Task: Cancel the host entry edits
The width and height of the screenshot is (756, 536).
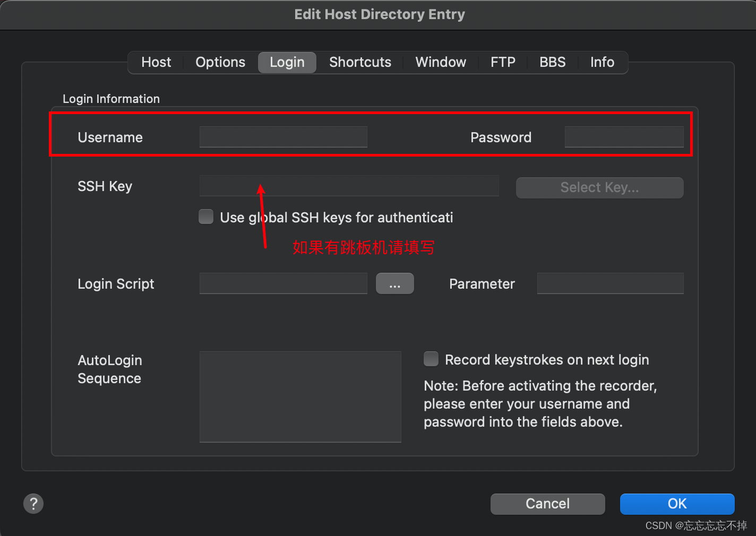Action: pos(547,504)
